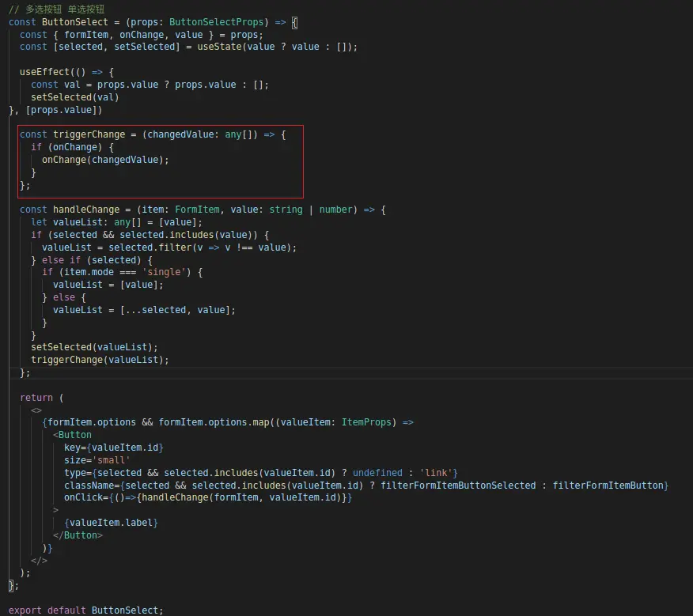This screenshot has width=693, height=616.
Task: Click the 'ButtonSelectProps' type name
Action: click(216, 22)
